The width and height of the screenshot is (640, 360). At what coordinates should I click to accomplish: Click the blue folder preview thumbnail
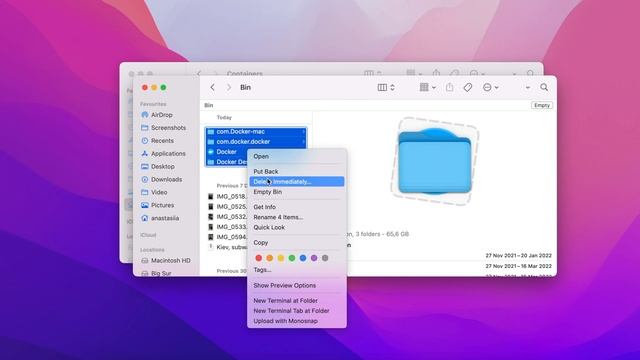click(x=435, y=161)
